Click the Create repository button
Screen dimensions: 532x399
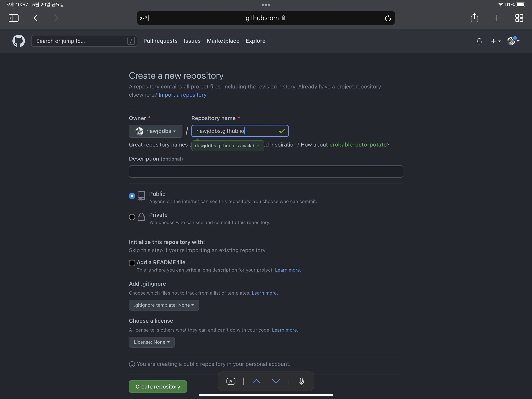(x=158, y=387)
